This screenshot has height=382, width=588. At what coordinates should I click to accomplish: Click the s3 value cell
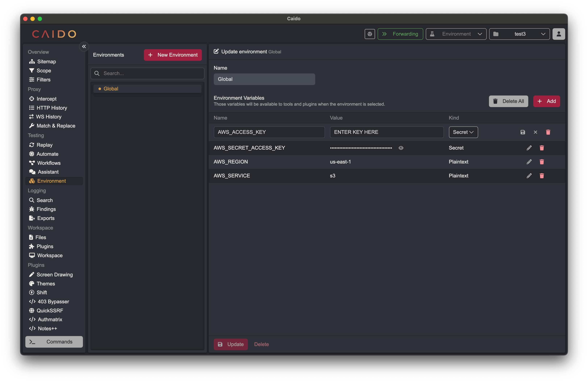tap(333, 176)
